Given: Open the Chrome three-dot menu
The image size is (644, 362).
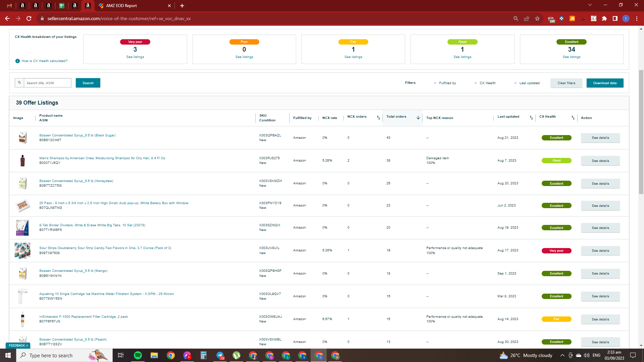Looking at the screenshot, I should tap(637, 18).
